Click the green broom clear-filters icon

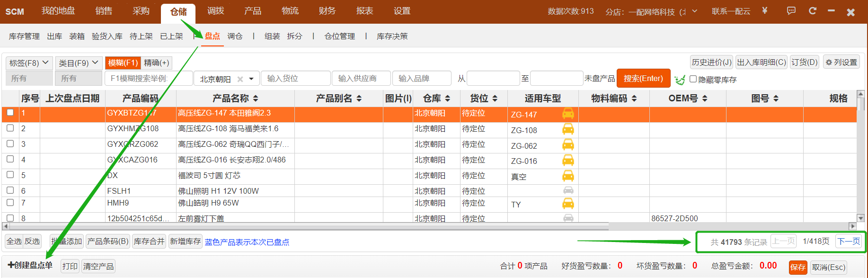680,80
